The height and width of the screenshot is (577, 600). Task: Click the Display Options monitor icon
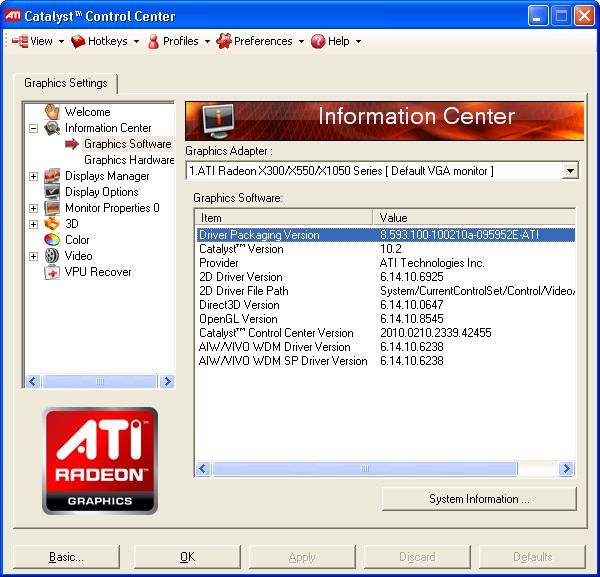pos(52,192)
